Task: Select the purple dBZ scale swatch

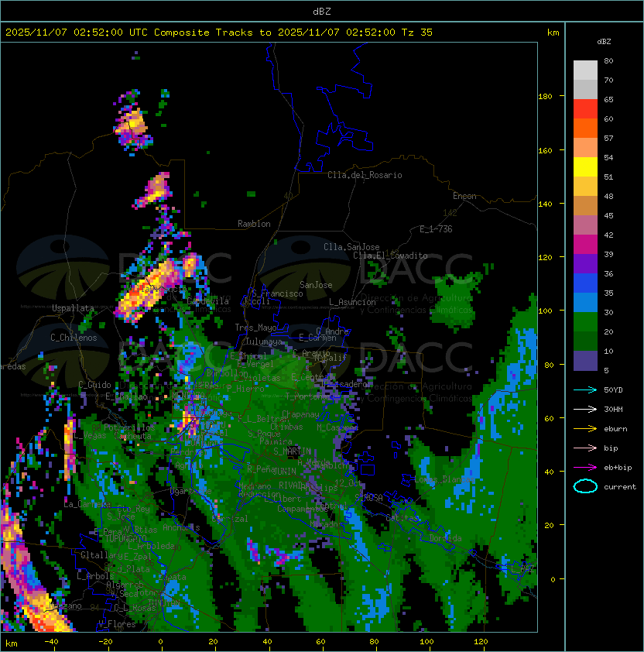Action: (x=585, y=263)
